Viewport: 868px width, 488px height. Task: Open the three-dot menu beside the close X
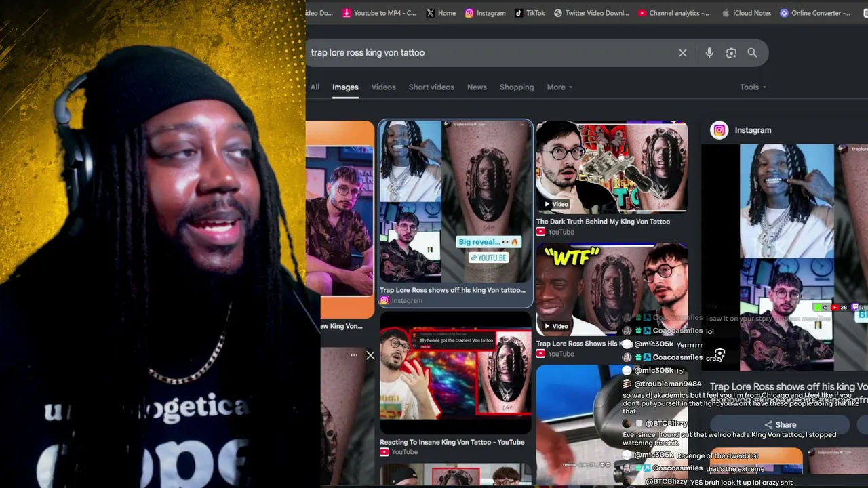[x=353, y=355]
